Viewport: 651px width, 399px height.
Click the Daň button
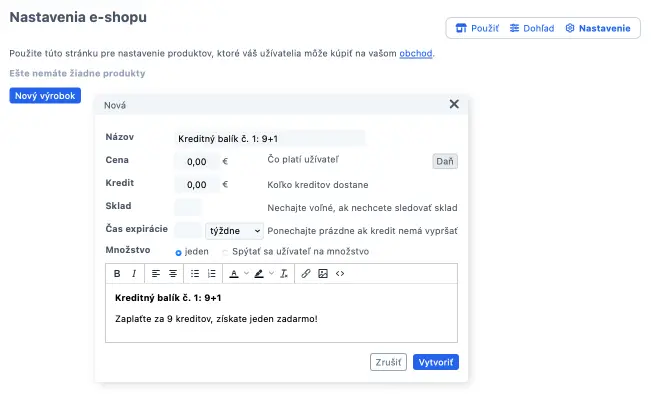pyautogui.click(x=445, y=162)
